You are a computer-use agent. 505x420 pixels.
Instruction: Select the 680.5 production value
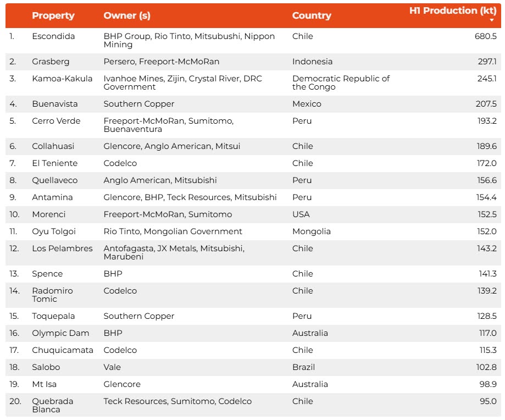click(x=486, y=36)
